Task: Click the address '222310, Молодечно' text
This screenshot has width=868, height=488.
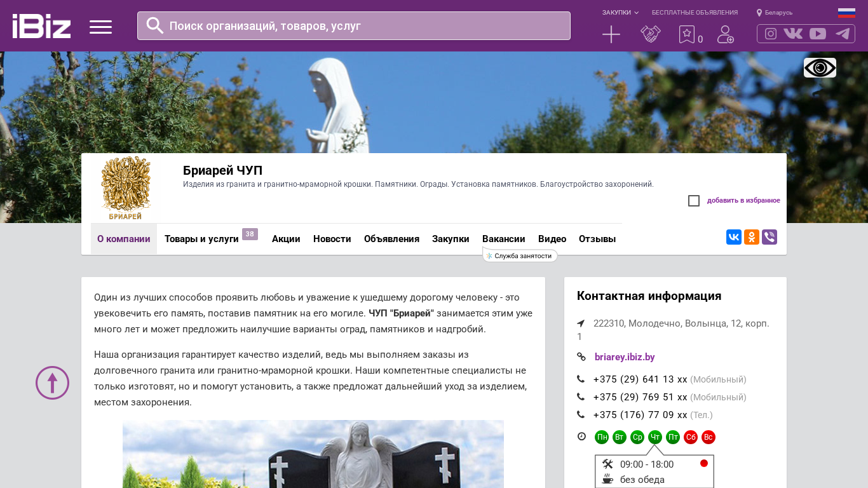Action: (x=673, y=330)
